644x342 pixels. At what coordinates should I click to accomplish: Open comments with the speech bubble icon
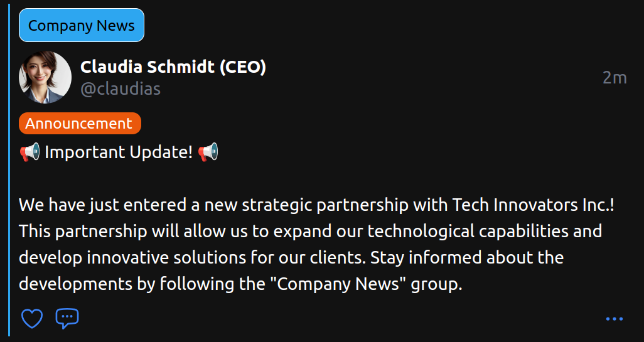(x=67, y=319)
